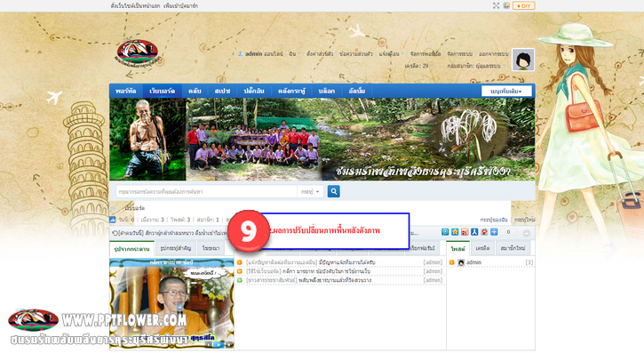Viewport: 644px width, 353px height.
Task: Click the orange icon of the second thread
Action: 240,271
